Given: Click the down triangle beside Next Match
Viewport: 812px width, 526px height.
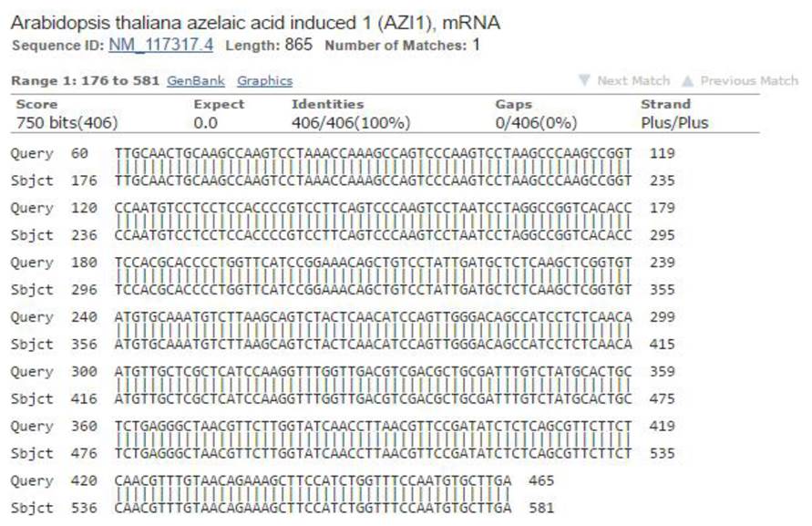Looking at the screenshot, I should (584, 81).
